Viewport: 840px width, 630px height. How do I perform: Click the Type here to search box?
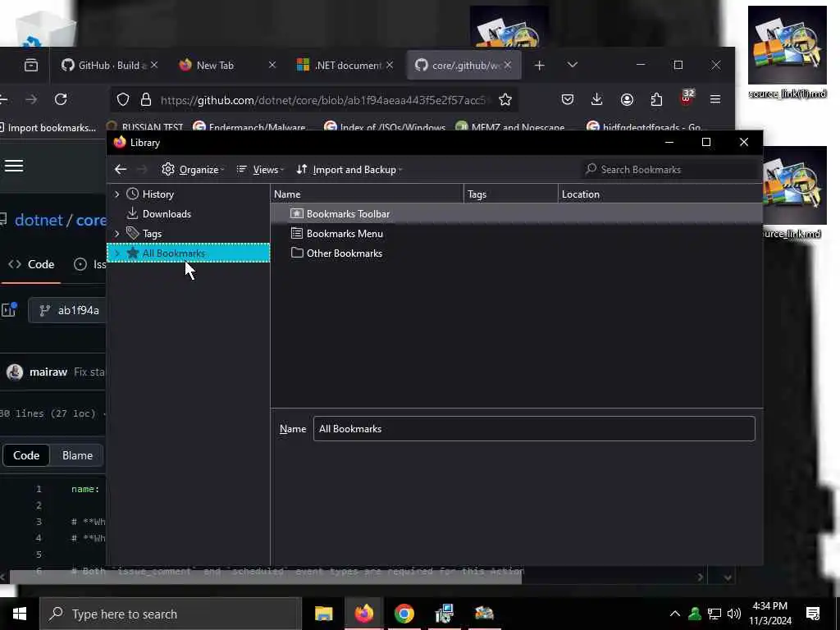point(171,614)
